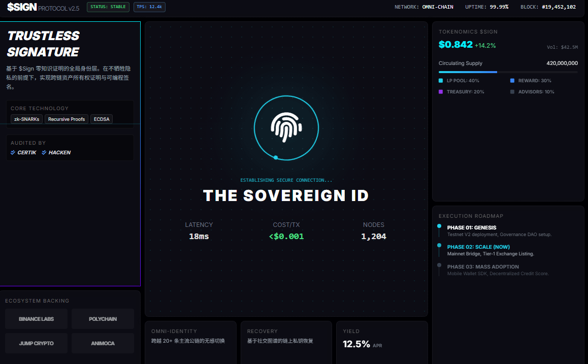Select the zk-SNARKs technology tag
The height and width of the screenshot is (364, 588).
click(x=26, y=119)
